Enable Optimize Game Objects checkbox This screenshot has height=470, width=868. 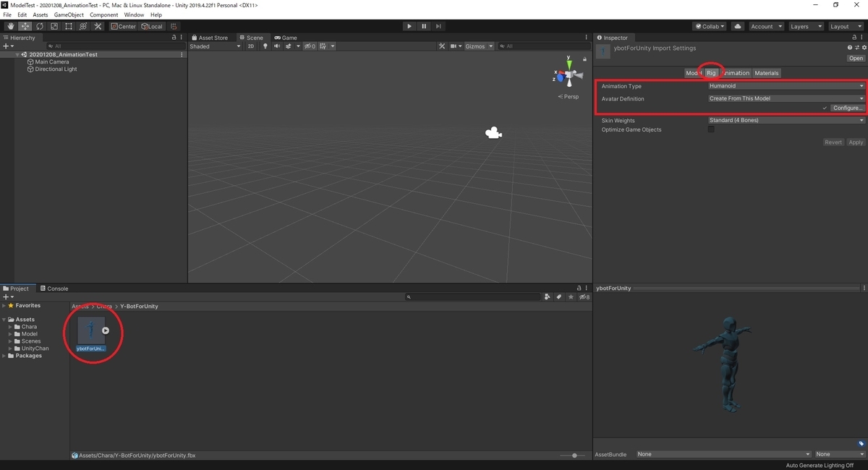711,129
